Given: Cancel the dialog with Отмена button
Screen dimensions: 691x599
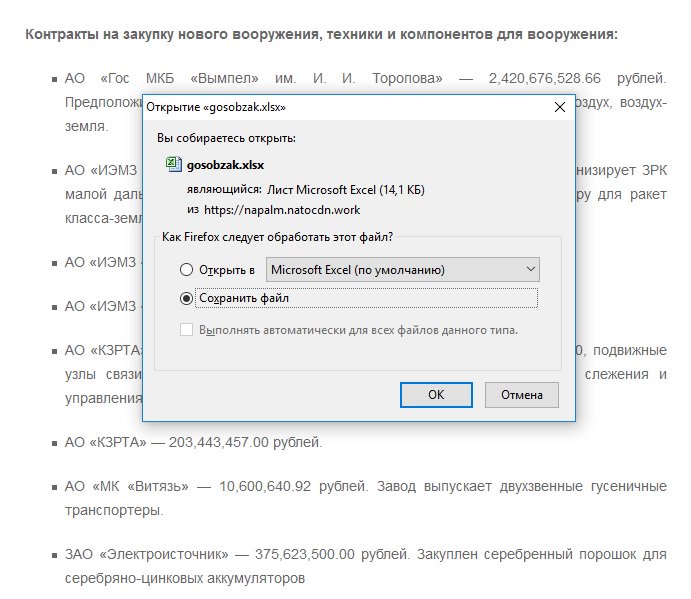Looking at the screenshot, I should point(521,394).
